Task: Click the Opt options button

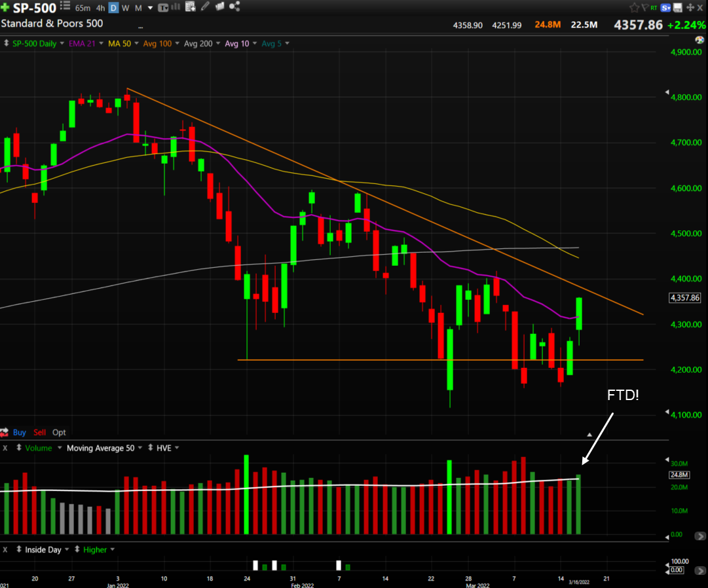Action: click(x=59, y=432)
